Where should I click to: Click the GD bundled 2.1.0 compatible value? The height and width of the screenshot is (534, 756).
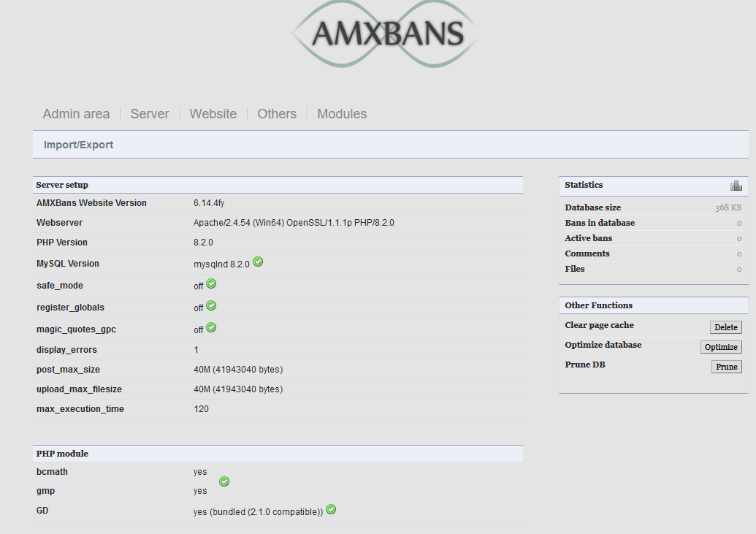click(x=258, y=512)
